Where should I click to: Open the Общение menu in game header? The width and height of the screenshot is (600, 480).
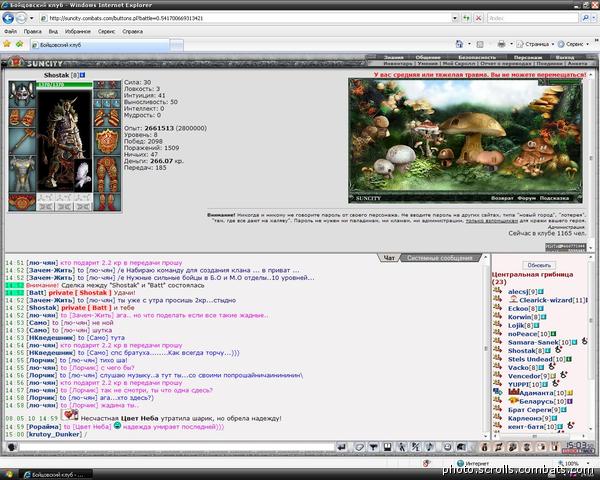[428, 57]
